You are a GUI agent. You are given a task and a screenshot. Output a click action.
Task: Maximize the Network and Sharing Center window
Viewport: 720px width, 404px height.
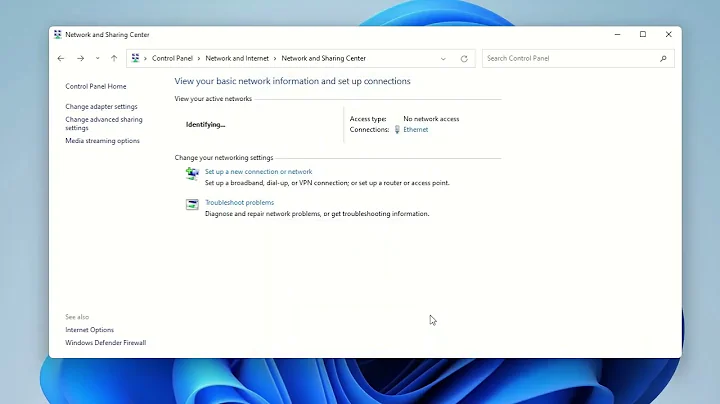[x=643, y=34]
